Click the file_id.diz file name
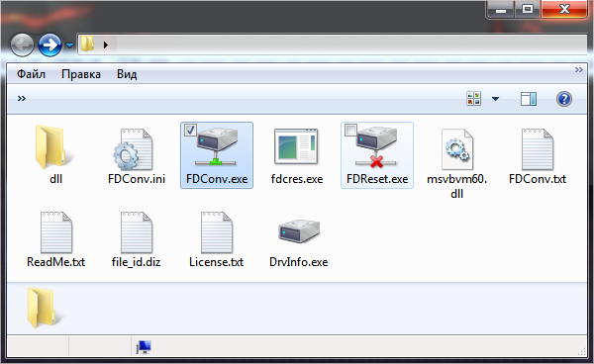594x364 pixels. point(136,262)
